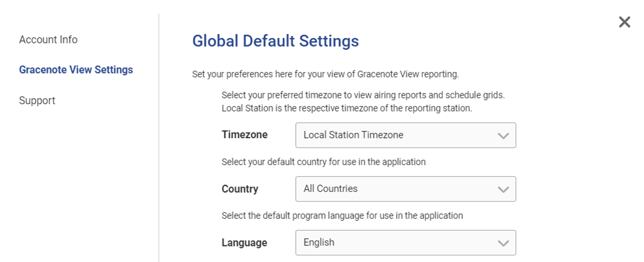
Task: Click the Timezone dropdown chevron arrow
Action: tap(503, 136)
